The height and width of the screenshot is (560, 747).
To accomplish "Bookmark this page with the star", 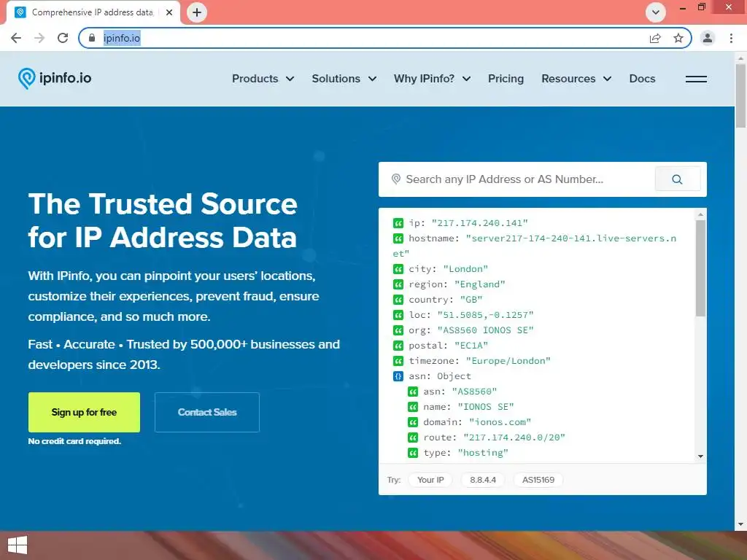I will click(x=678, y=38).
